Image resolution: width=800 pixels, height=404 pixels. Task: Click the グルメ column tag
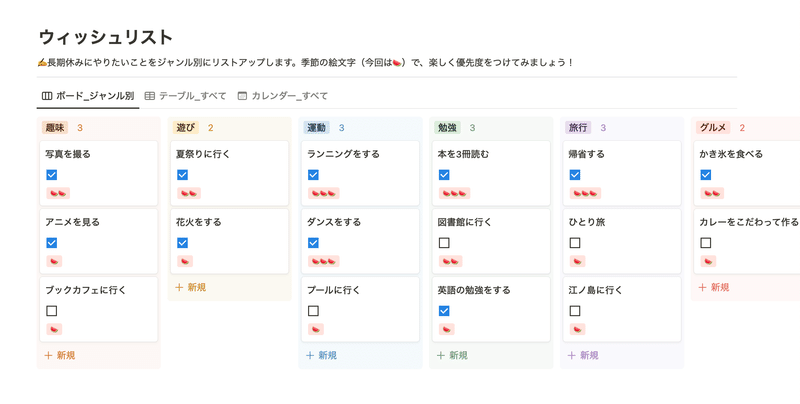(713, 128)
